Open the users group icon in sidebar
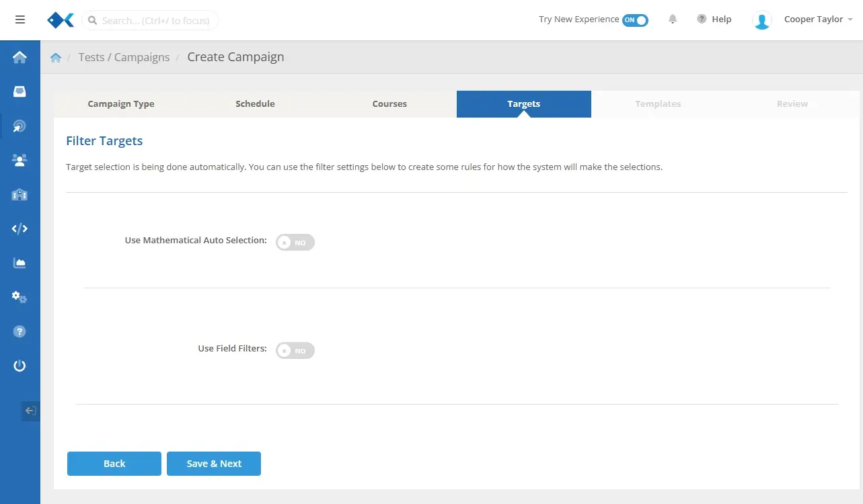 (x=20, y=160)
